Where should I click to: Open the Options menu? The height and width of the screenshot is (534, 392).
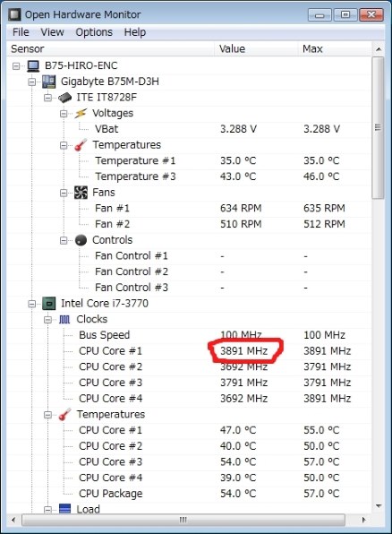94,32
